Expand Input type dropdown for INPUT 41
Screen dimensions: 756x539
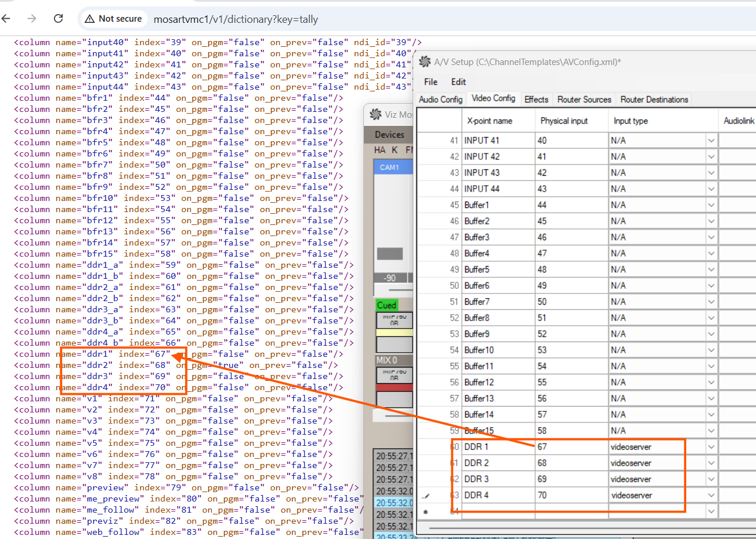(711, 141)
